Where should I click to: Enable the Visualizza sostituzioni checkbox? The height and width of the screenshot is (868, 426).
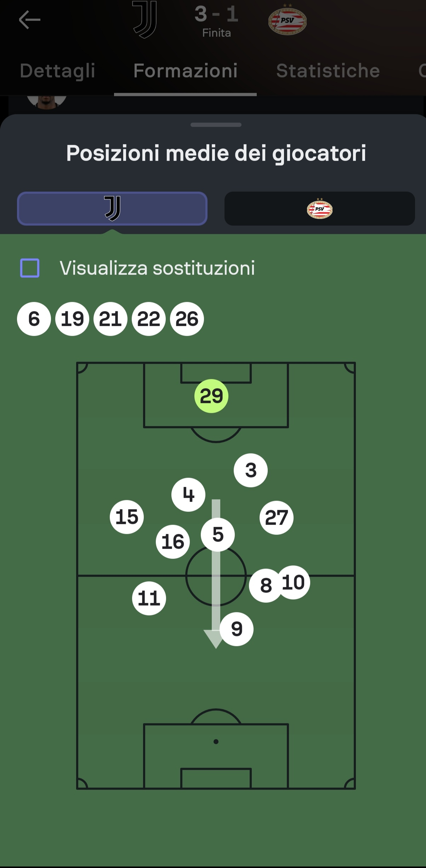(x=30, y=268)
